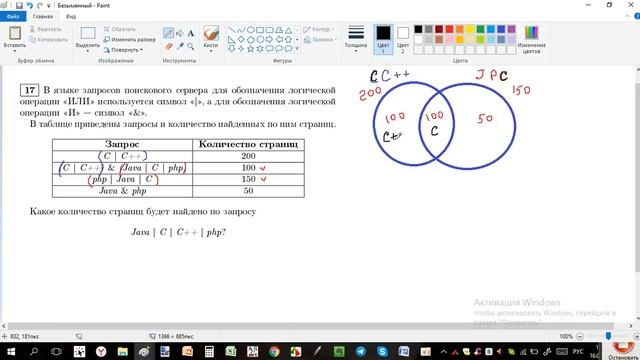Collapse the ribbon with the chevron
This screenshot has width=640, height=360.
coord(628,16)
